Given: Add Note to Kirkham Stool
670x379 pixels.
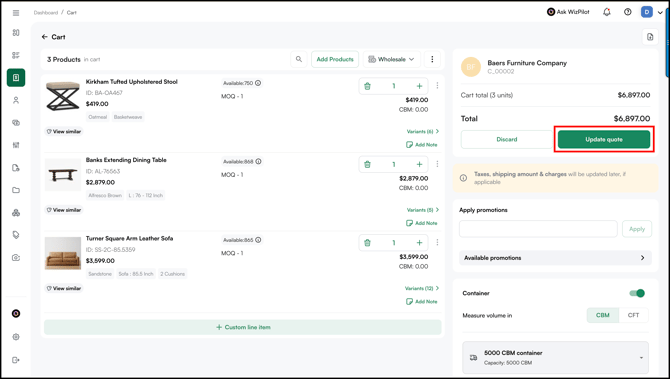Looking at the screenshot, I should point(421,145).
